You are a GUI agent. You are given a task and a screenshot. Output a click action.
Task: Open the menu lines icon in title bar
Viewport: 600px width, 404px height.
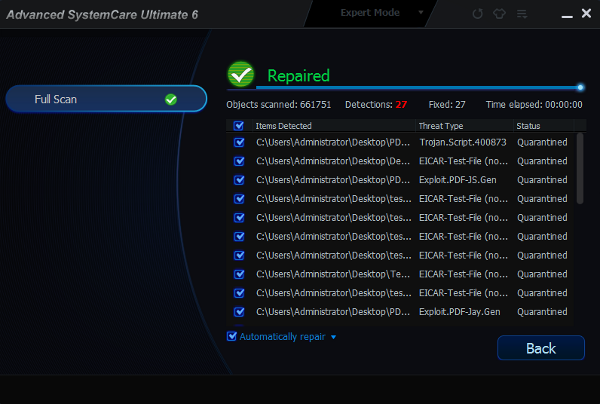tap(522, 14)
